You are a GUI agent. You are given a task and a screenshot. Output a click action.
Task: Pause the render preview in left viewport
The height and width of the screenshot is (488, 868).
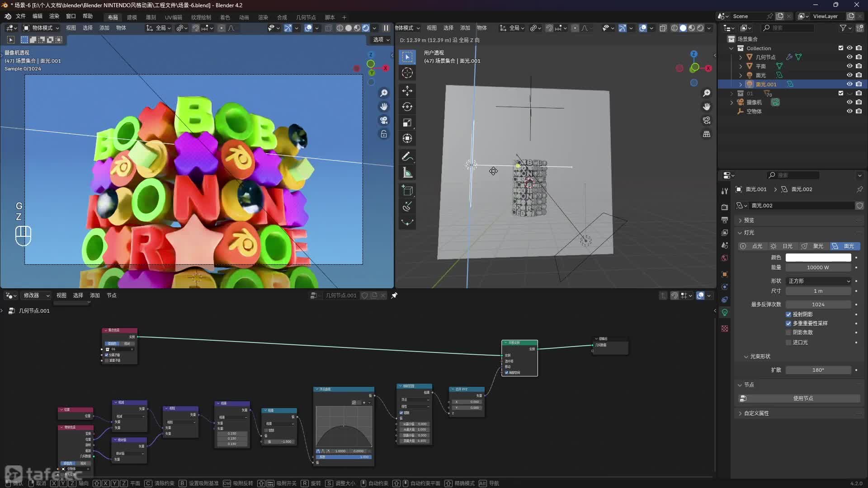pos(386,28)
